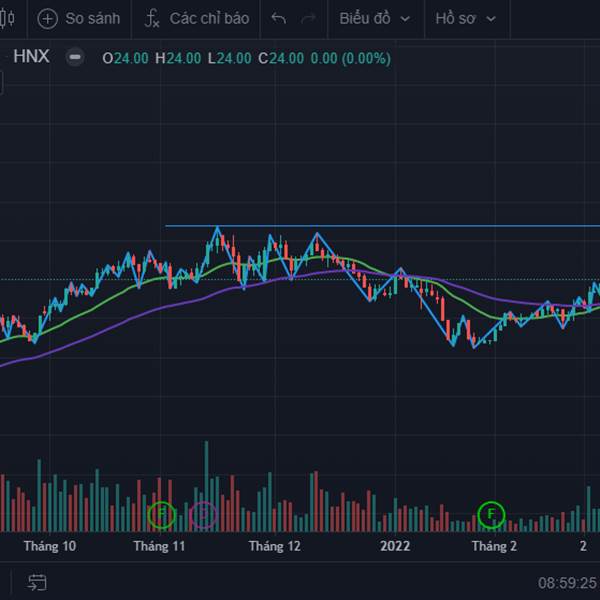This screenshot has width=600, height=600.
Task: Click the purple circle event marker
Action: click(x=204, y=515)
